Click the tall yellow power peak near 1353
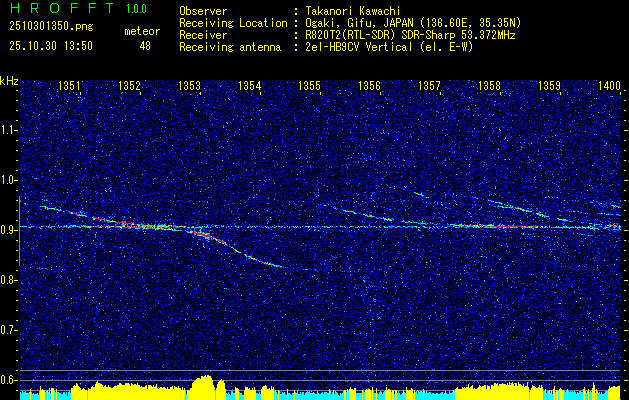629x400 pixels. pos(203,388)
